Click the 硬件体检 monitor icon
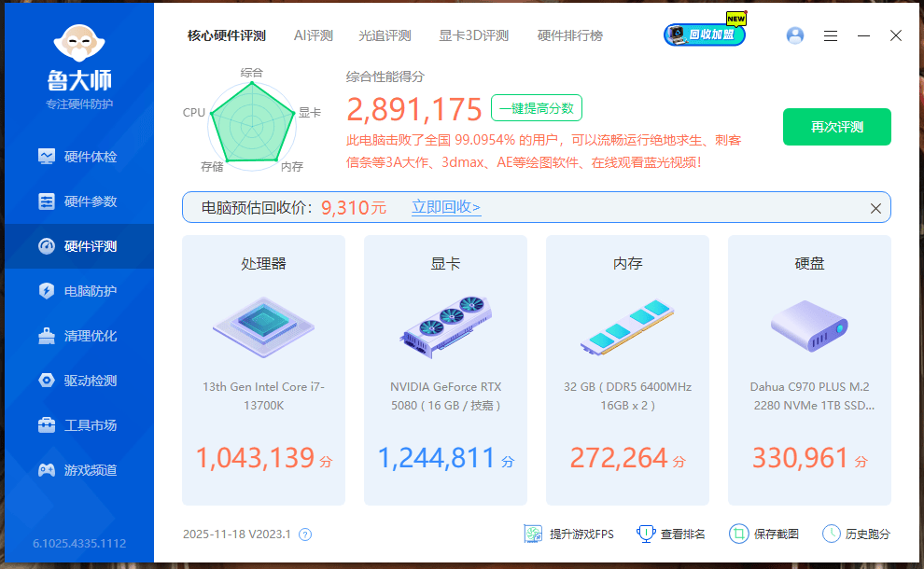This screenshot has width=924, height=569. pos(47,157)
